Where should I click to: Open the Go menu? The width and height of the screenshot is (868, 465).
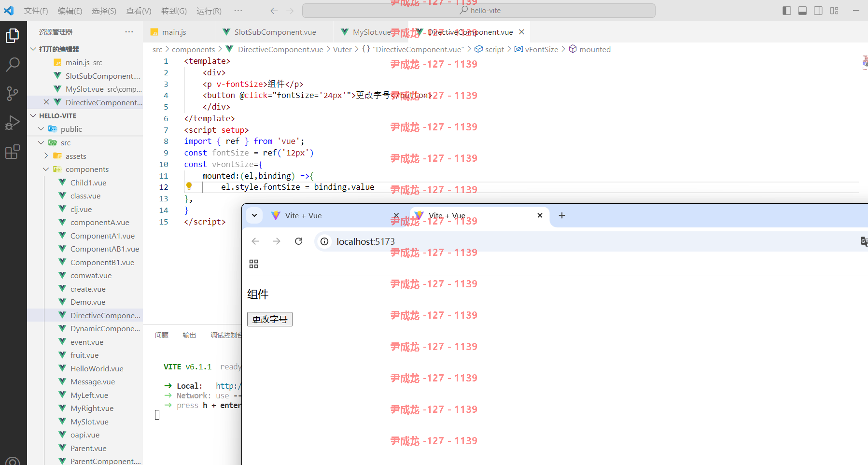coord(174,11)
